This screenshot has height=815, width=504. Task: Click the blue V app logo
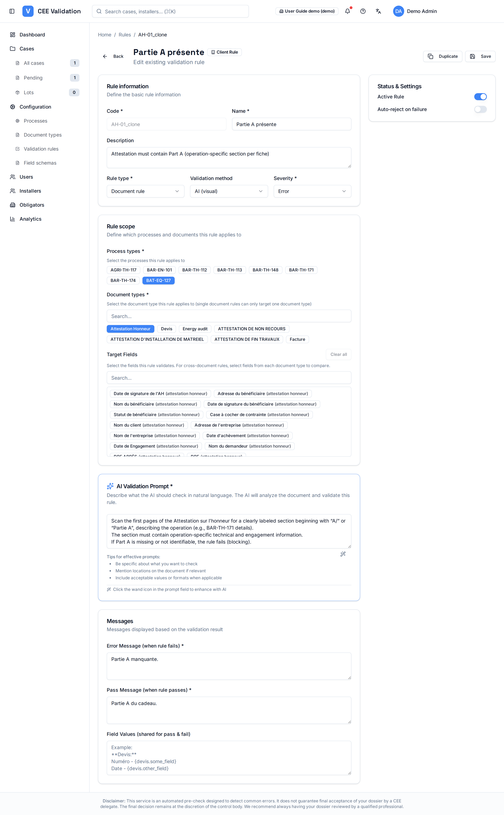pyautogui.click(x=28, y=11)
